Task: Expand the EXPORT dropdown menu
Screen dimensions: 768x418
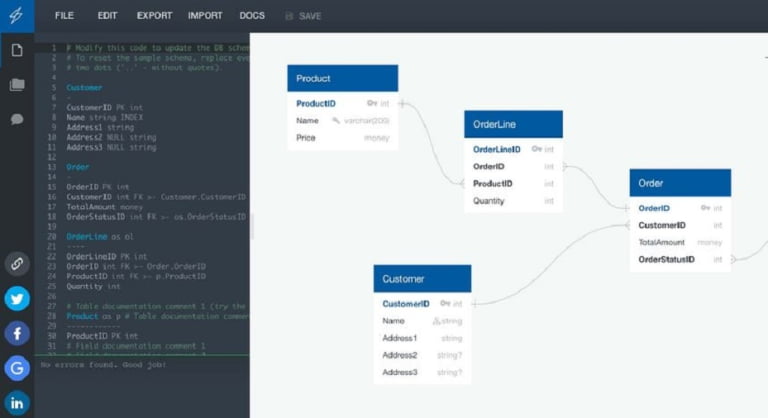Action: pos(154,16)
